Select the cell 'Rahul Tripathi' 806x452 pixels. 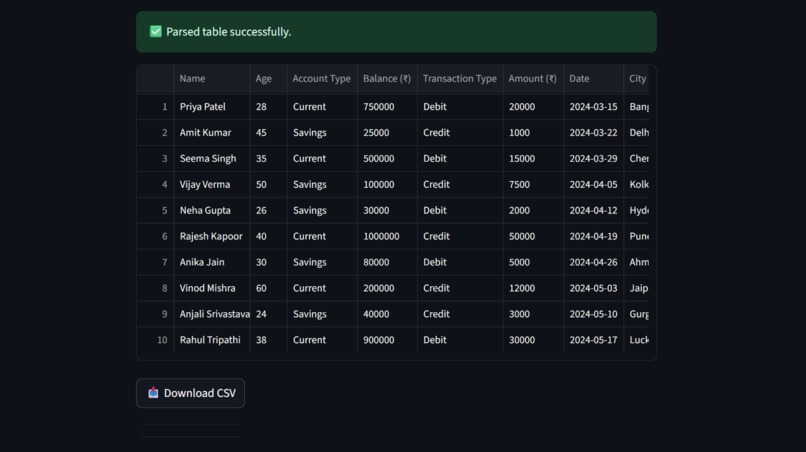(212, 339)
